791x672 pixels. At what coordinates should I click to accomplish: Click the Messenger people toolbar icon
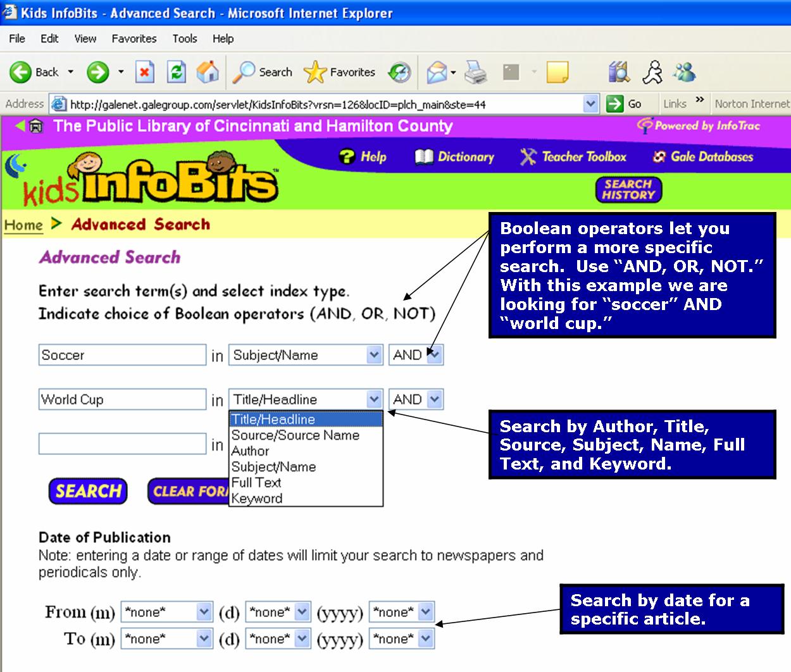click(x=684, y=72)
